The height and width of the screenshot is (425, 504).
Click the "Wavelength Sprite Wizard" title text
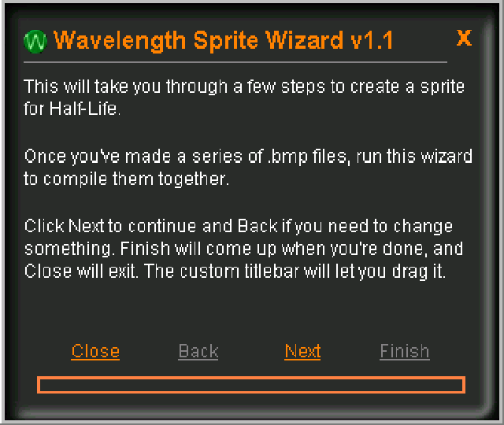click(198, 40)
